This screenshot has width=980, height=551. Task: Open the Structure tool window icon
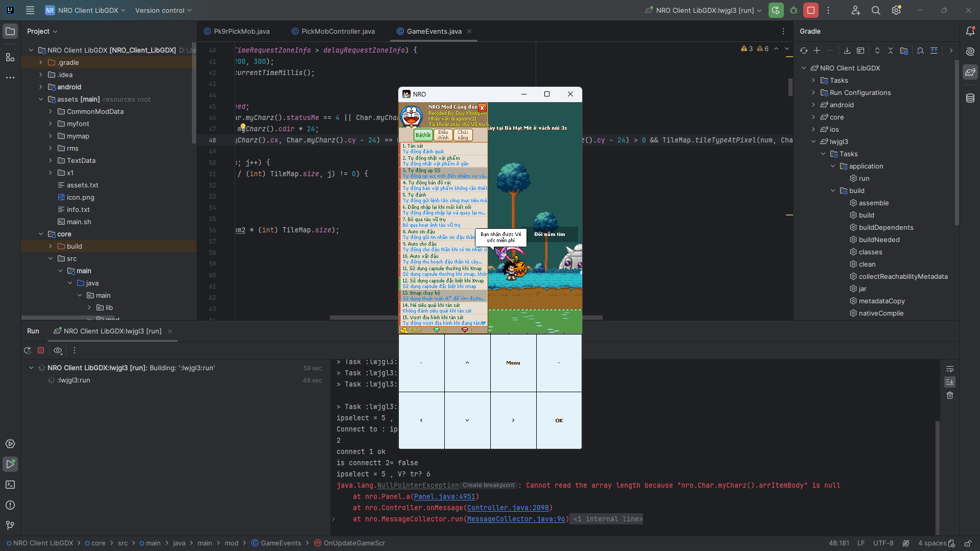pos(10,57)
